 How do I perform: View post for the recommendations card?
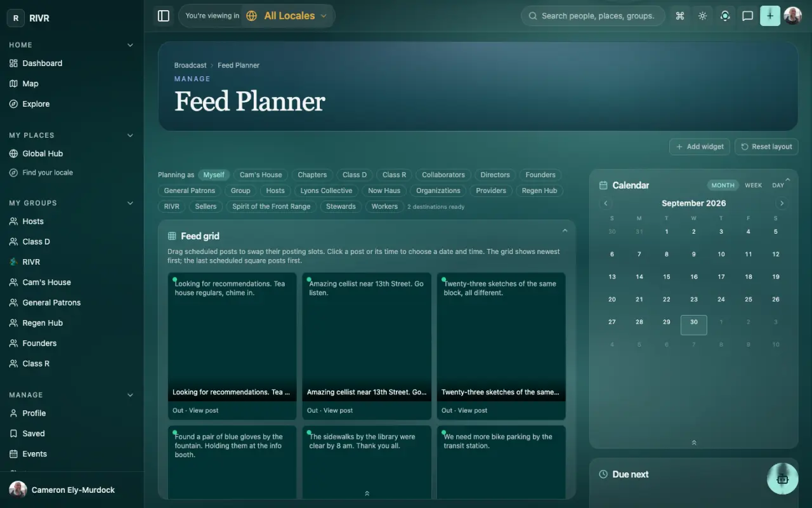coord(204,410)
